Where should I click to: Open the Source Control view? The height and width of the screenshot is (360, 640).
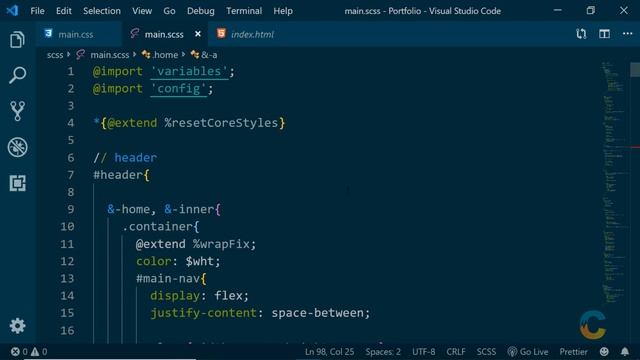17,111
